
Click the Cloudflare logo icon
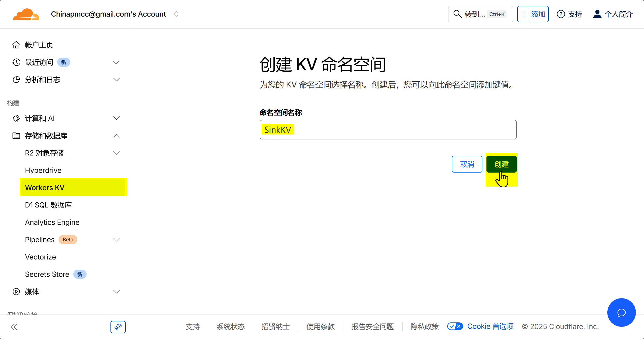click(26, 14)
